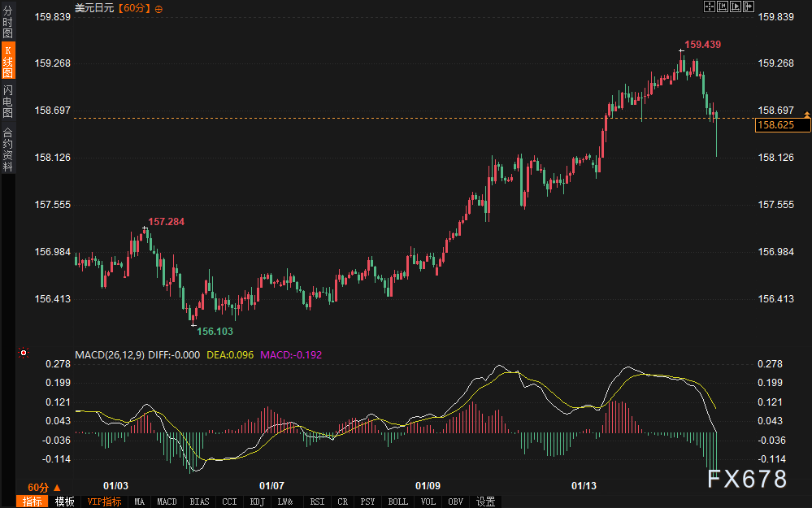Open the 设置 settings button

tap(486, 501)
